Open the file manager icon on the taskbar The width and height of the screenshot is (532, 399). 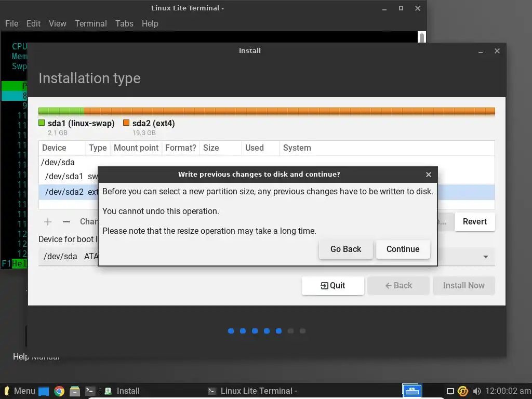(x=75, y=391)
